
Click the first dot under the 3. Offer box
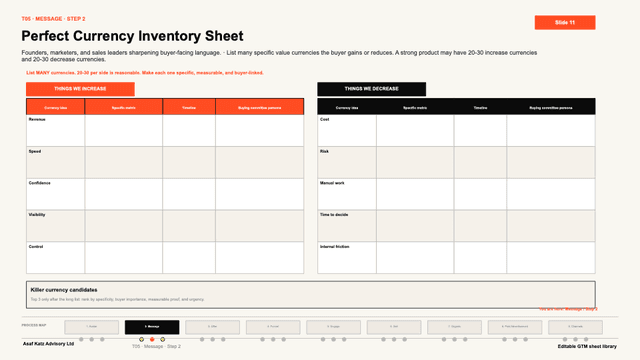202,339
